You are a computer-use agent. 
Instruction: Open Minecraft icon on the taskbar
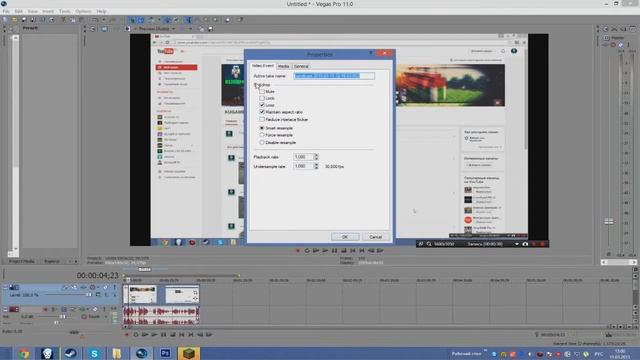pyautogui.click(x=189, y=353)
